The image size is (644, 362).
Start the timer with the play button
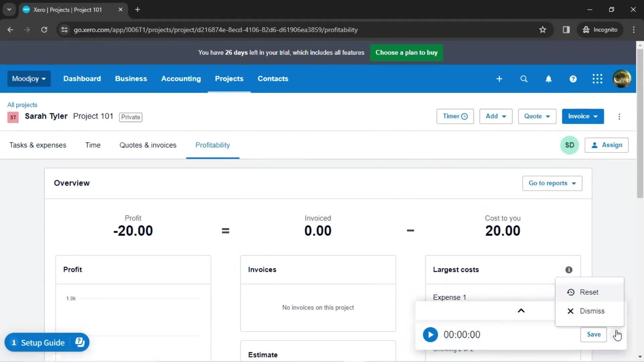pos(430,335)
